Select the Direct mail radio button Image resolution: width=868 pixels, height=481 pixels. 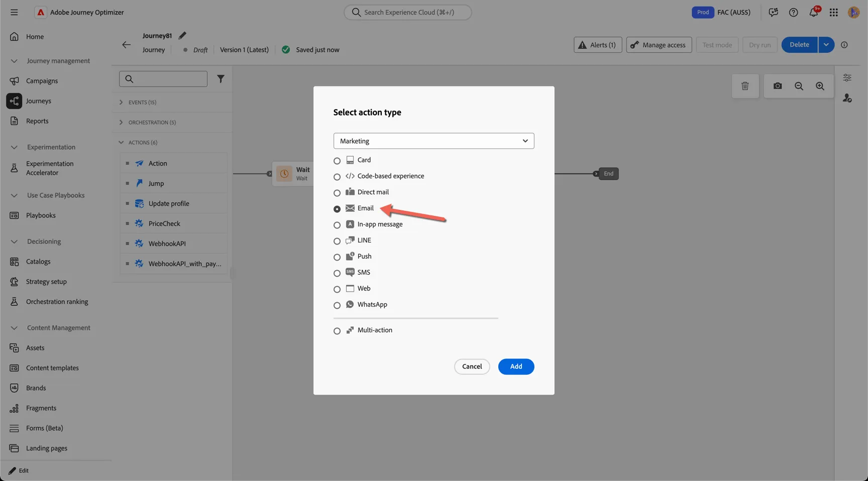point(337,193)
